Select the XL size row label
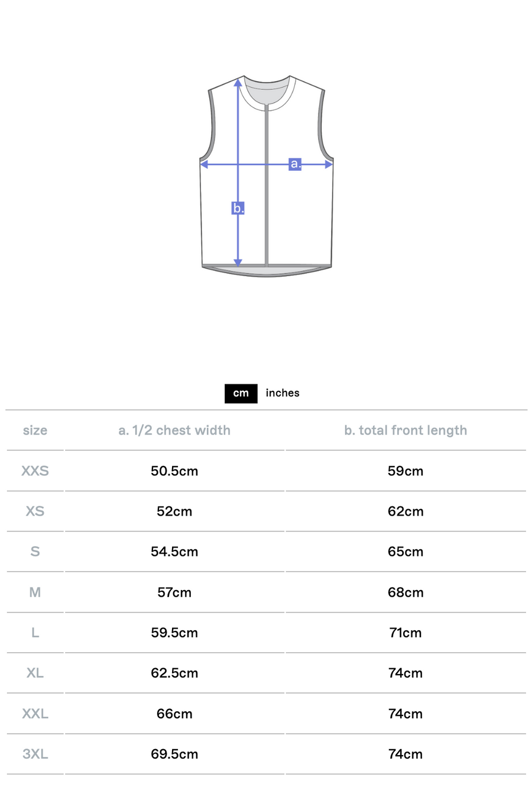This screenshot has height=787, width=532. 35,673
